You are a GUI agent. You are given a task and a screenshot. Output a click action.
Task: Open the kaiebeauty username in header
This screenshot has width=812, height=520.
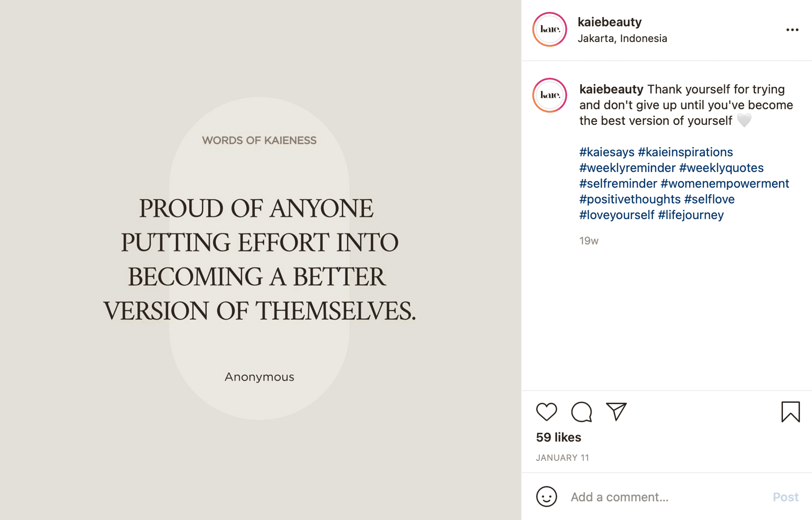[x=610, y=22]
